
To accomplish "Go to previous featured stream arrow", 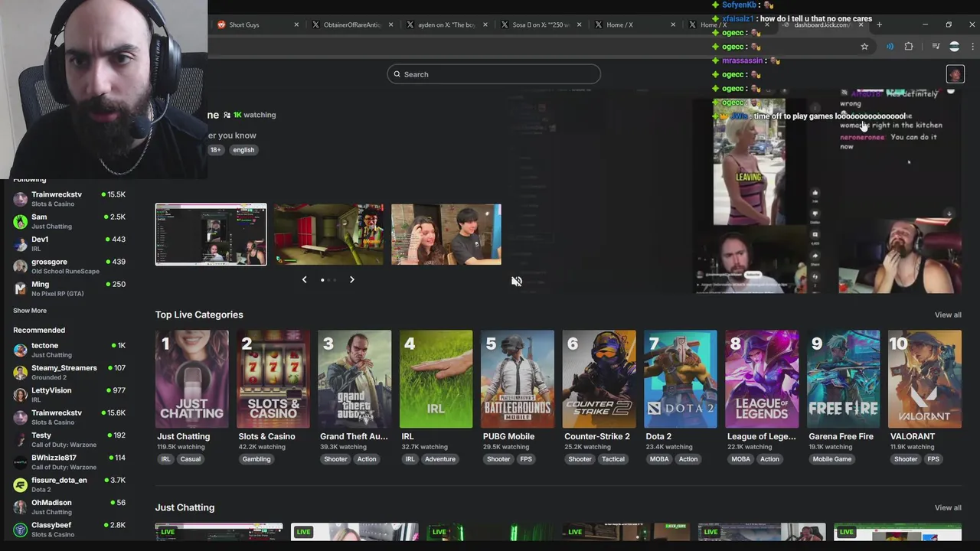I will tap(304, 279).
